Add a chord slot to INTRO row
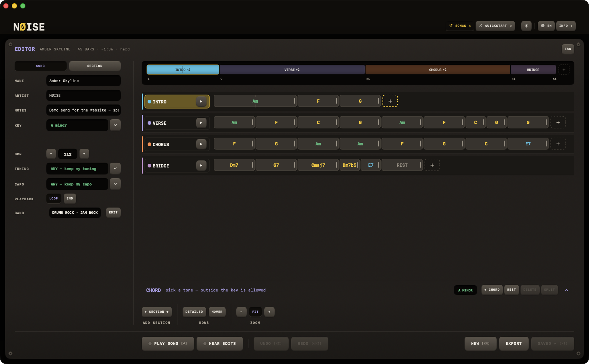This screenshot has height=364, width=589. tap(390, 101)
